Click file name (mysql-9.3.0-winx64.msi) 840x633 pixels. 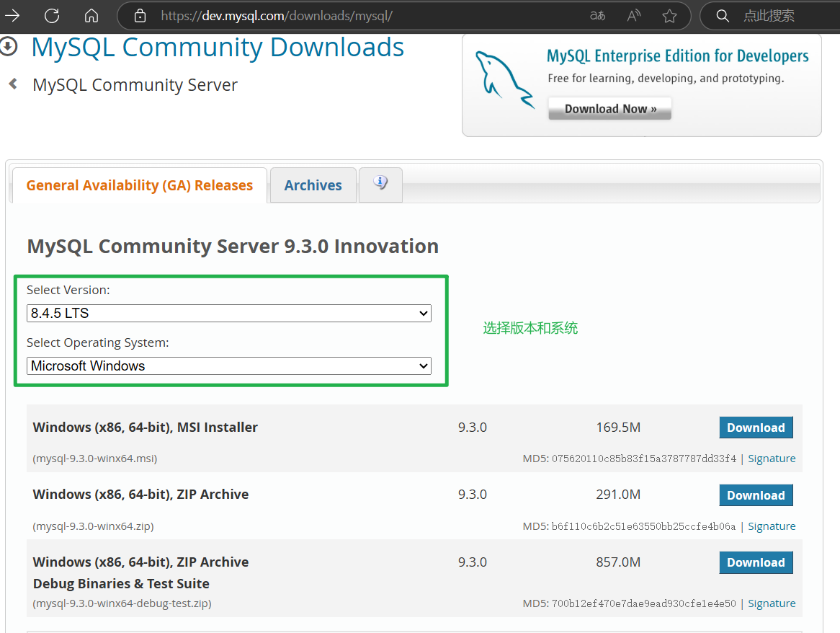click(95, 459)
